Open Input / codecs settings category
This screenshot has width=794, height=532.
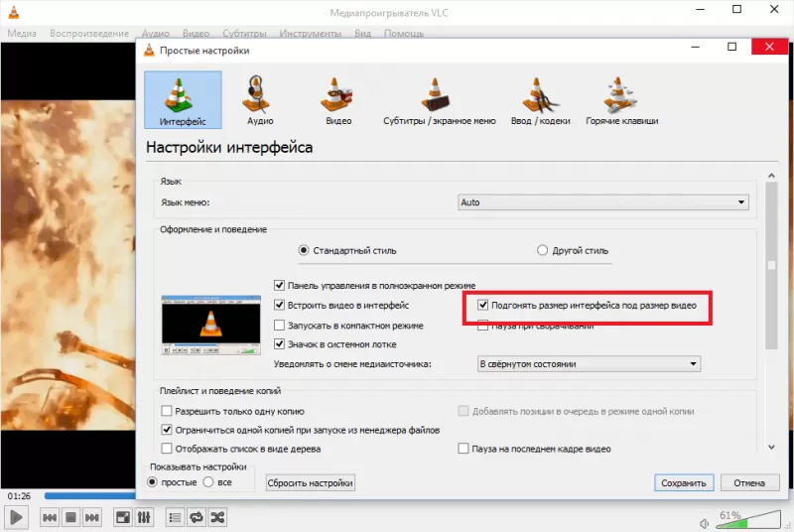[540, 100]
